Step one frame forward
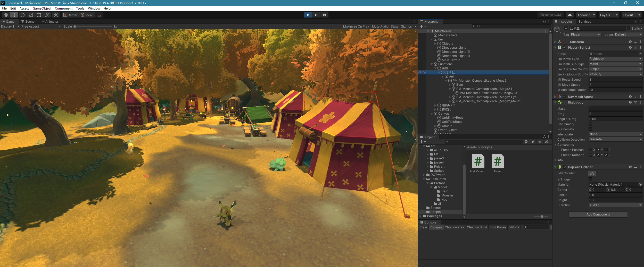This screenshot has height=267, width=644. 324,15
